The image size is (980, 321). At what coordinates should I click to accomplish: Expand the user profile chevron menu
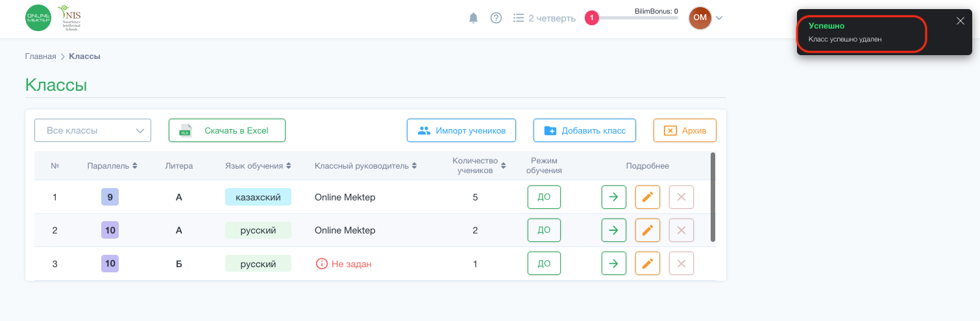click(x=719, y=18)
